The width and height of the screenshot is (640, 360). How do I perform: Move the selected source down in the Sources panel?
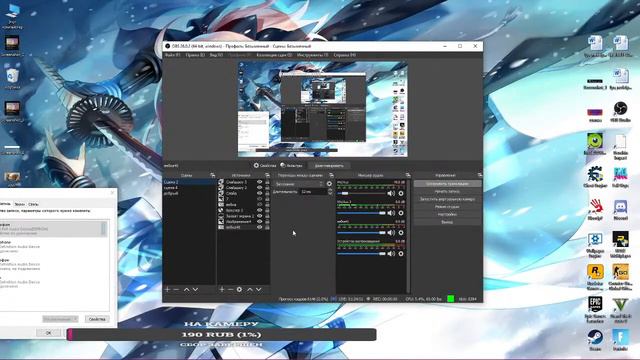(259, 289)
